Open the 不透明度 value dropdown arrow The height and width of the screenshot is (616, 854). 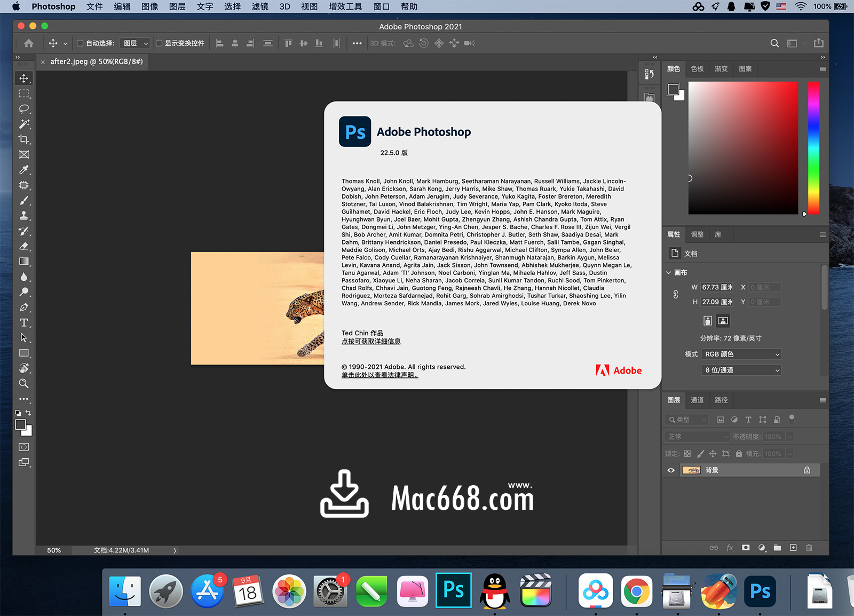[790, 437]
